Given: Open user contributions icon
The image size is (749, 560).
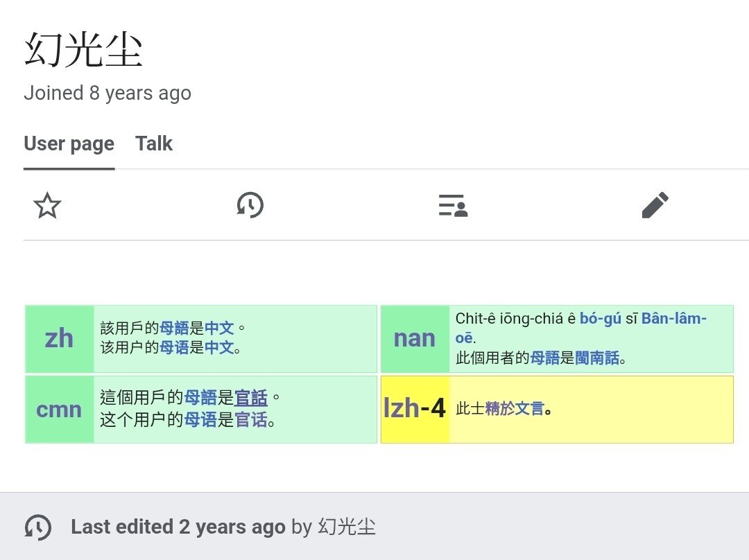Looking at the screenshot, I should [453, 205].
